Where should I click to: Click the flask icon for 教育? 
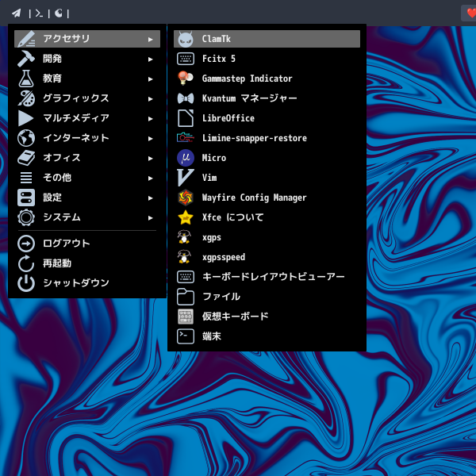26,79
